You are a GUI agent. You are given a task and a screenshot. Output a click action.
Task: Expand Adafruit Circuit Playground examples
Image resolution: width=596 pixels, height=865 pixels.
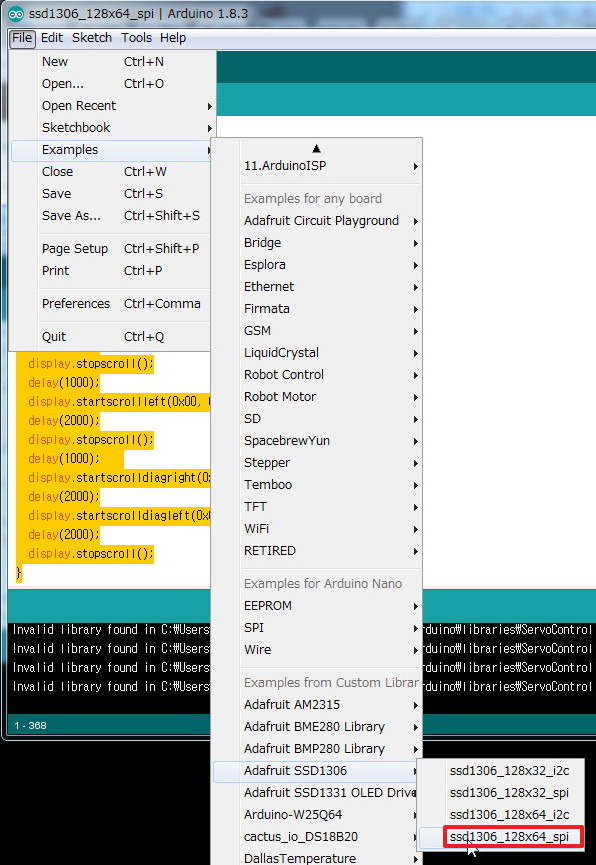tap(317, 221)
